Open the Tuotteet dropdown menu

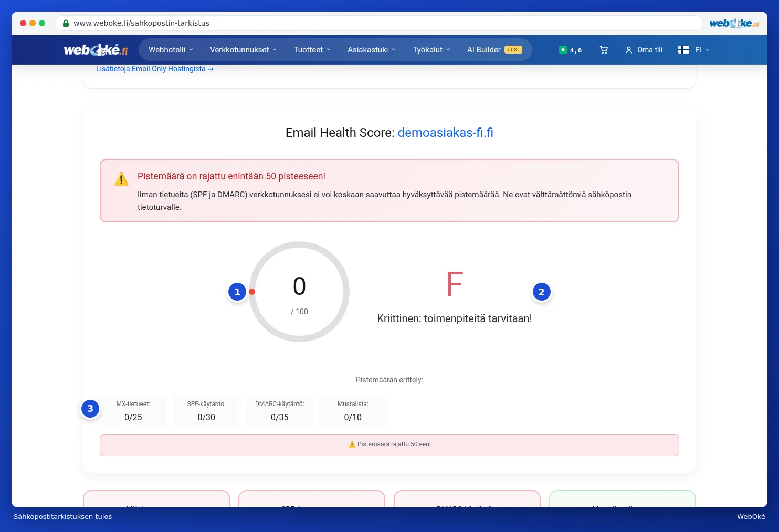[312, 50]
